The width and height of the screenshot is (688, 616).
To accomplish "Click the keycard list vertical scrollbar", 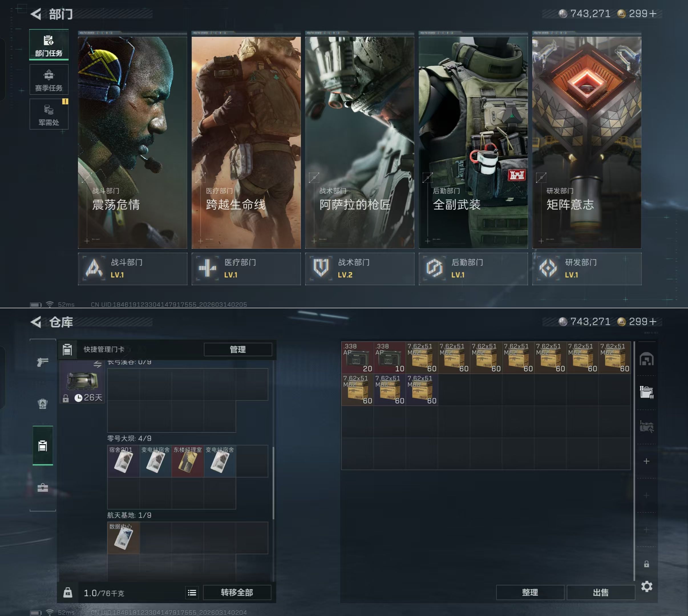I will (273, 482).
